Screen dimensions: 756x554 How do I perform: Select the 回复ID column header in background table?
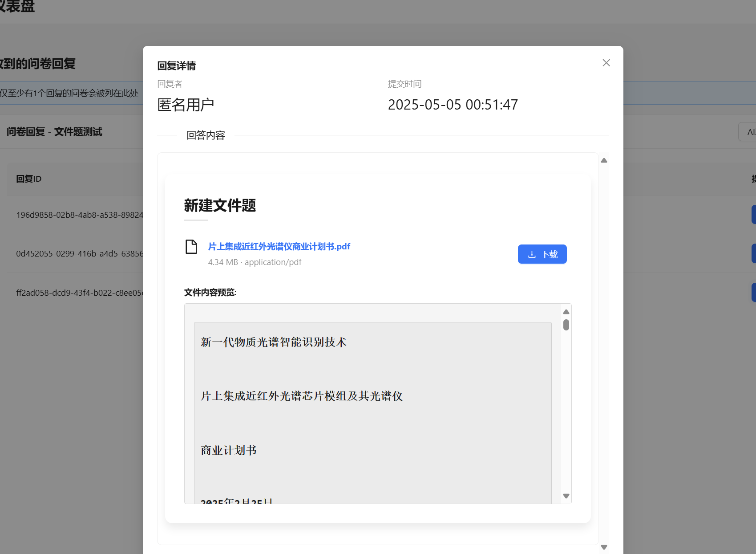click(x=29, y=179)
